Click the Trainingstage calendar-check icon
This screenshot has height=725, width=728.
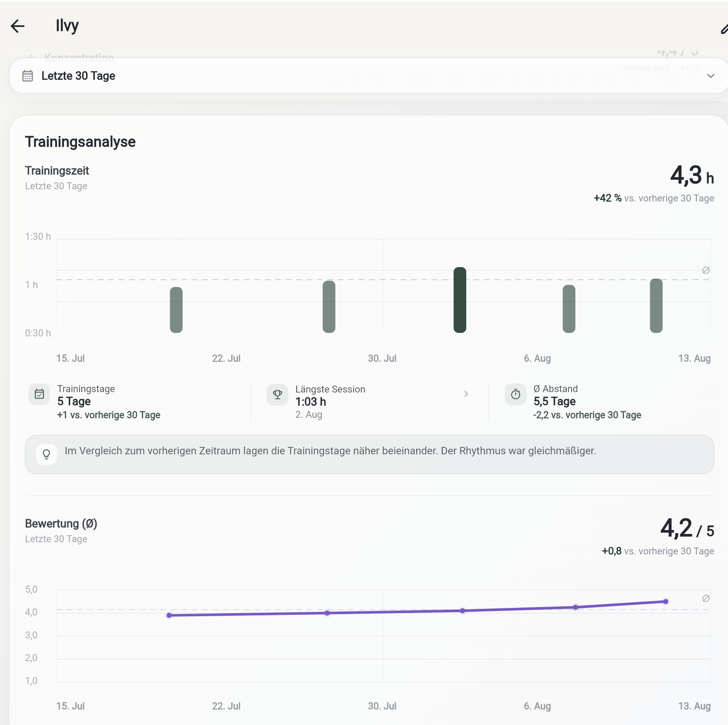[x=39, y=394]
